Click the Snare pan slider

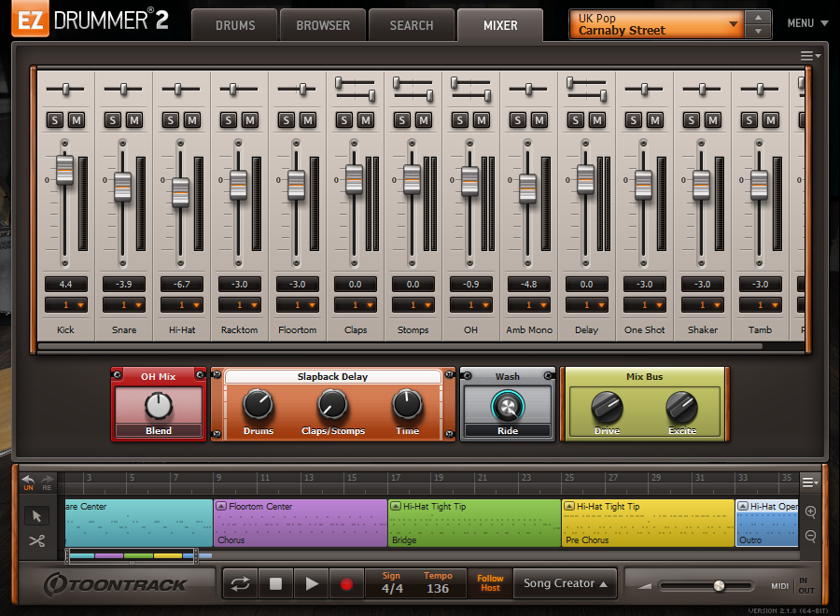pyautogui.click(x=123, y=89)
